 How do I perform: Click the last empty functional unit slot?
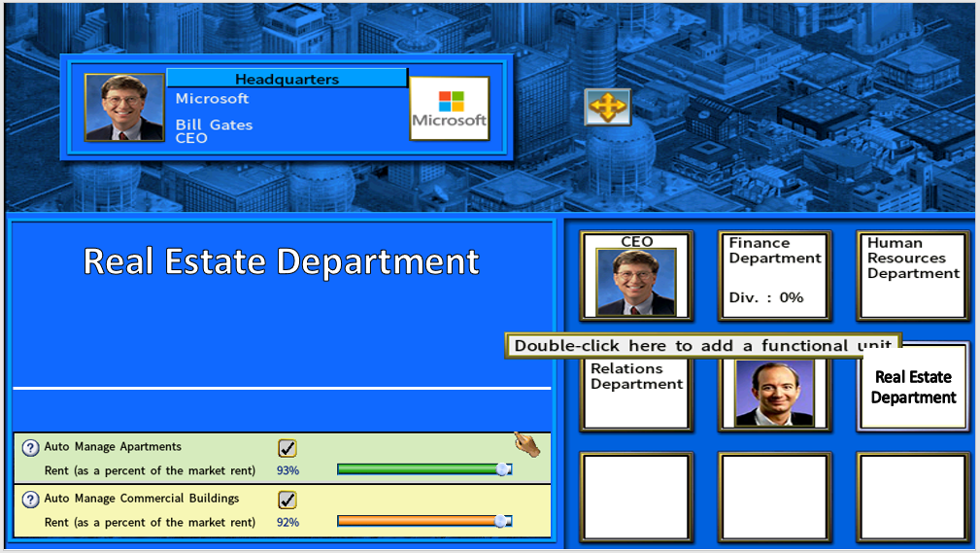(x=913, y=497)
